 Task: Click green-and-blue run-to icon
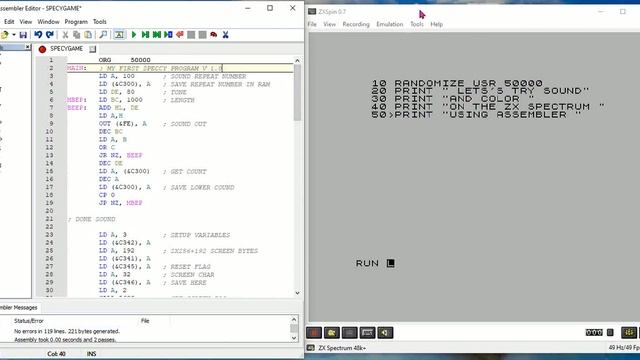pos(168,35)
